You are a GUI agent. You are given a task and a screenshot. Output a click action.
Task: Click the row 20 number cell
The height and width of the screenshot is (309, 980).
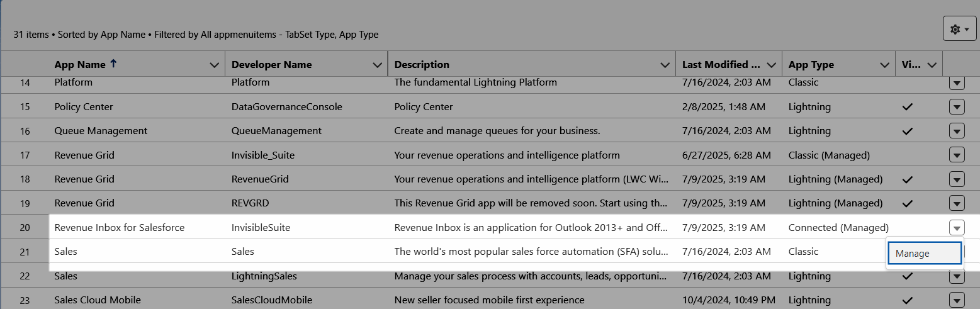coord(25,228)
